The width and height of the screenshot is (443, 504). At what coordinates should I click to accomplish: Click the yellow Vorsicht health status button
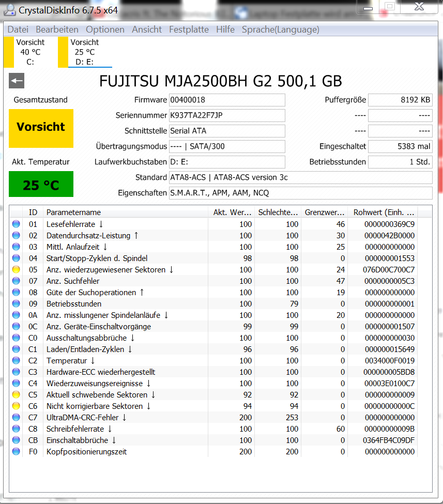pos(41,128)
